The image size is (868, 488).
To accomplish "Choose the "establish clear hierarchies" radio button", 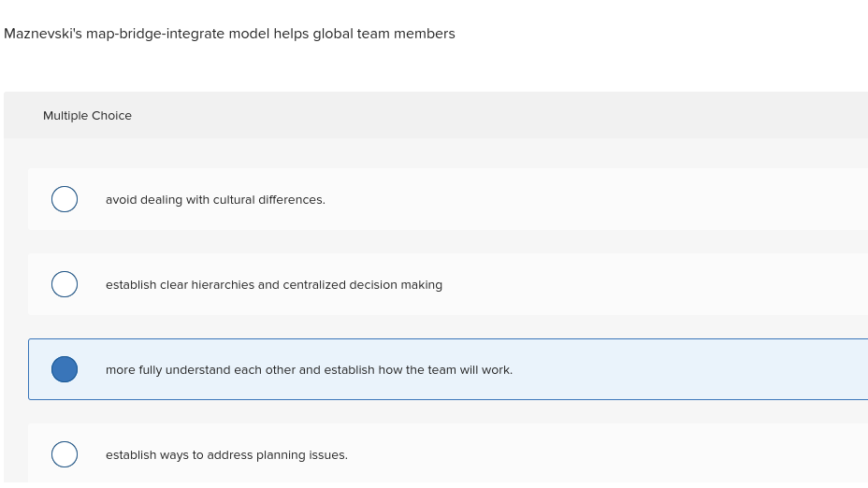I will click(65, 284).
